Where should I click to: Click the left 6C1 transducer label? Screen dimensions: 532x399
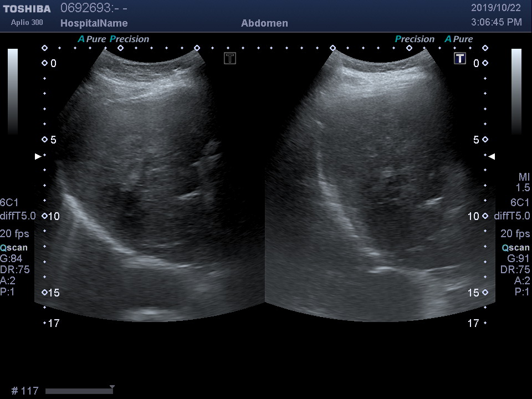tap(9, 203)
